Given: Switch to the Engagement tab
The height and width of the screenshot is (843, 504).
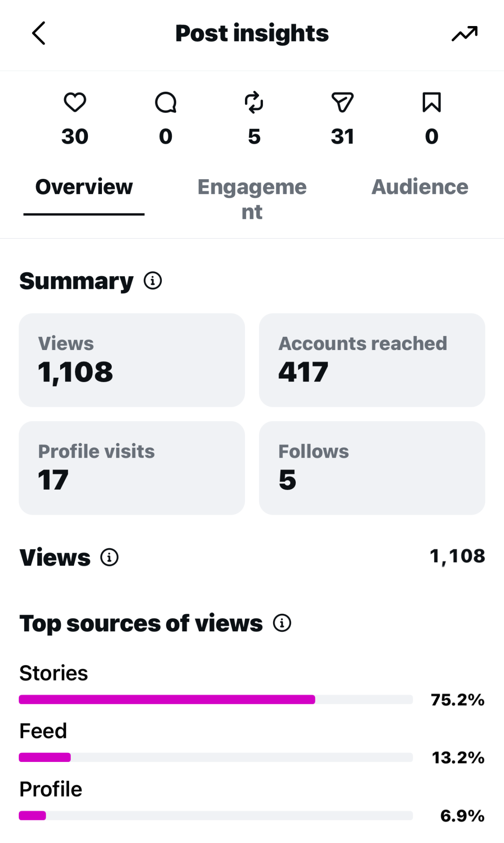Looking at the screenshot, I should 252,199.
